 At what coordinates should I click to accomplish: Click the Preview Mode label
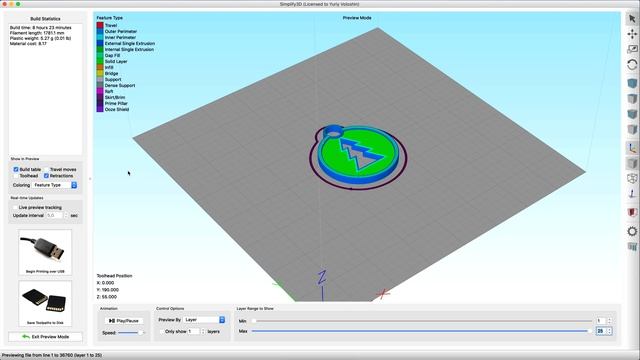click(x=357, y=18)
